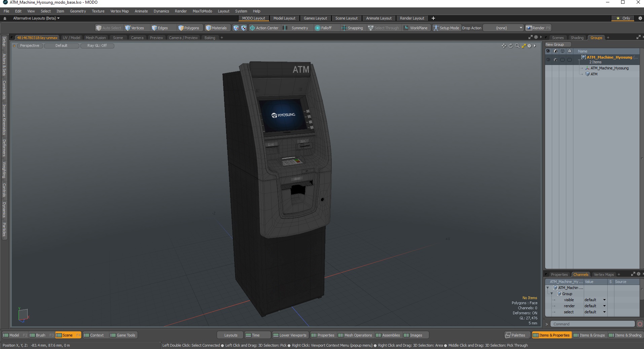
Task: Click the home arrow beside Alternative Layouts
Action: point(5,18)
